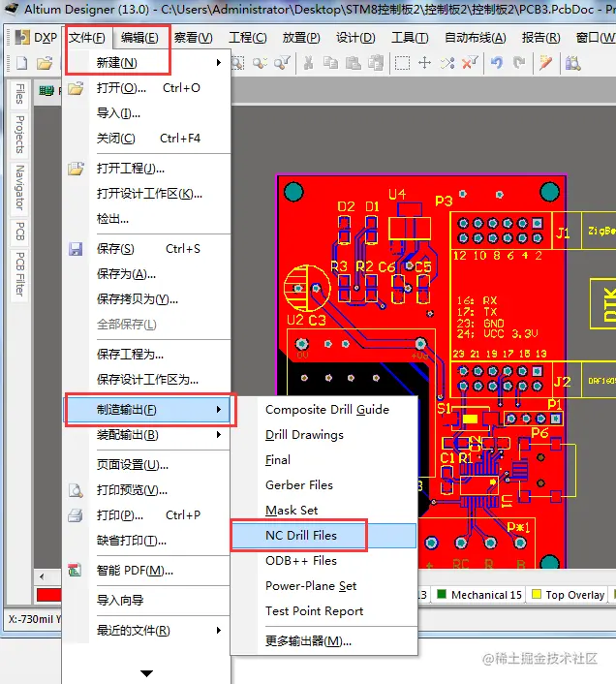
Task: Open the 工程(C) menu
Action: [248, 38]
